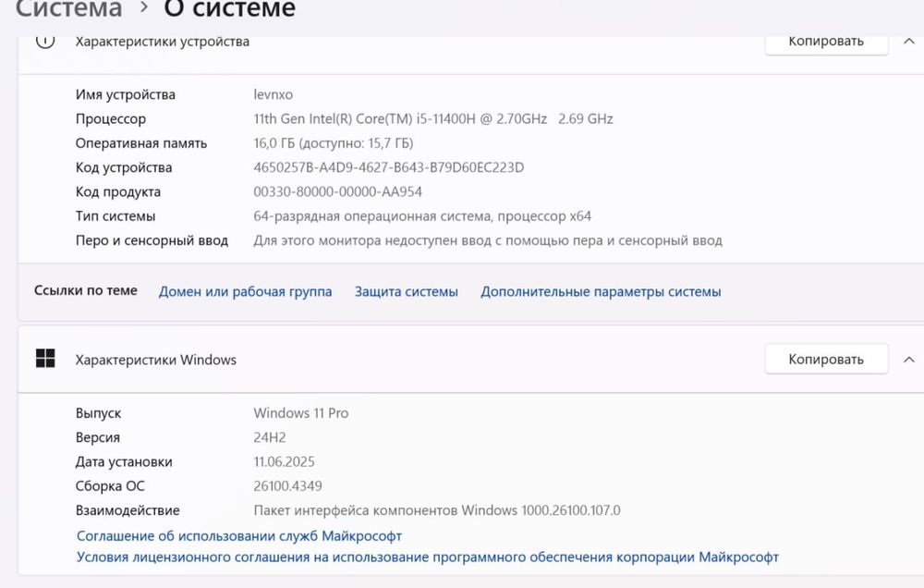Go back to Система breadcrumb
Viewport: 924px width, 588px height.
coord(69,9)
